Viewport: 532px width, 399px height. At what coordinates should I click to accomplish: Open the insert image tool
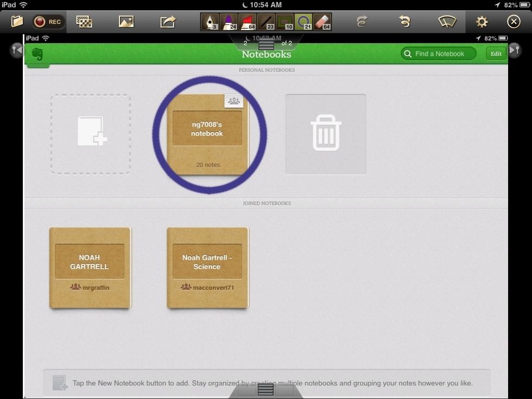point(126,21)
